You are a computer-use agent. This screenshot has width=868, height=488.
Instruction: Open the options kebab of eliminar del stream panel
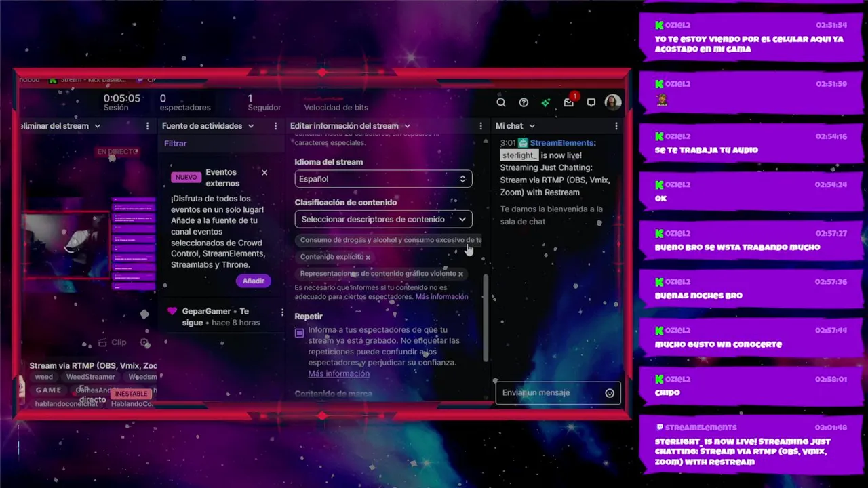[x=147, y=126]
